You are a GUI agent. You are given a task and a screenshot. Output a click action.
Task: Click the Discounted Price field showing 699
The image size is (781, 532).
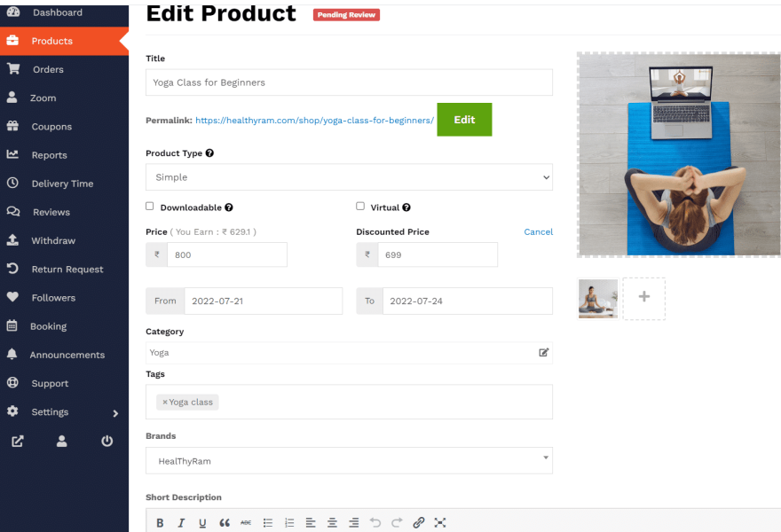pyautogui.click(x=438, y=254)
